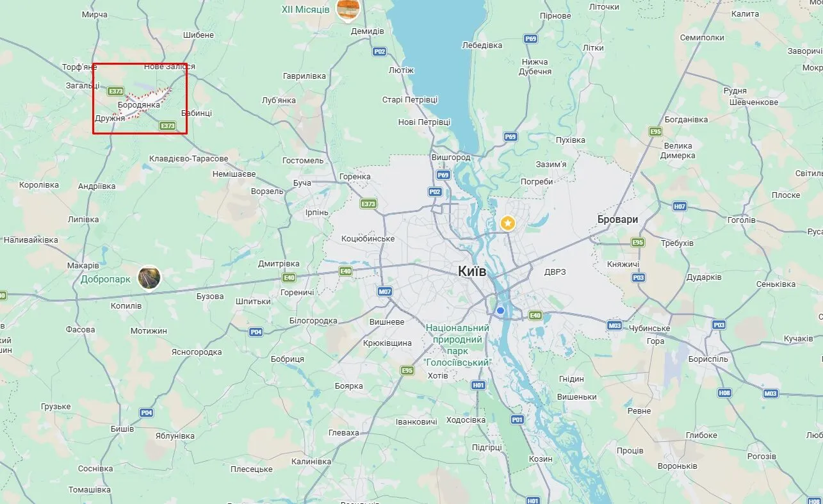823x504 pixels.
Task: Click the Вишгород town label
Action: coord(451,158)
